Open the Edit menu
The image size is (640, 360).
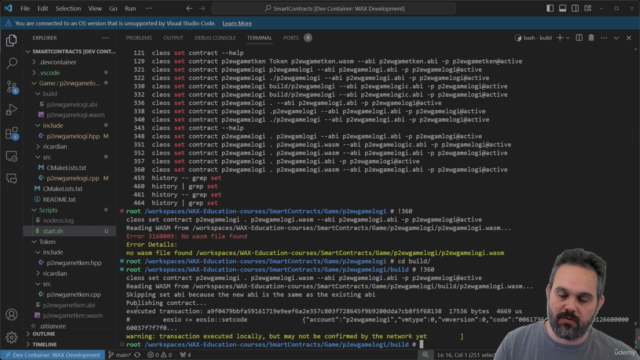coord(42,8)
